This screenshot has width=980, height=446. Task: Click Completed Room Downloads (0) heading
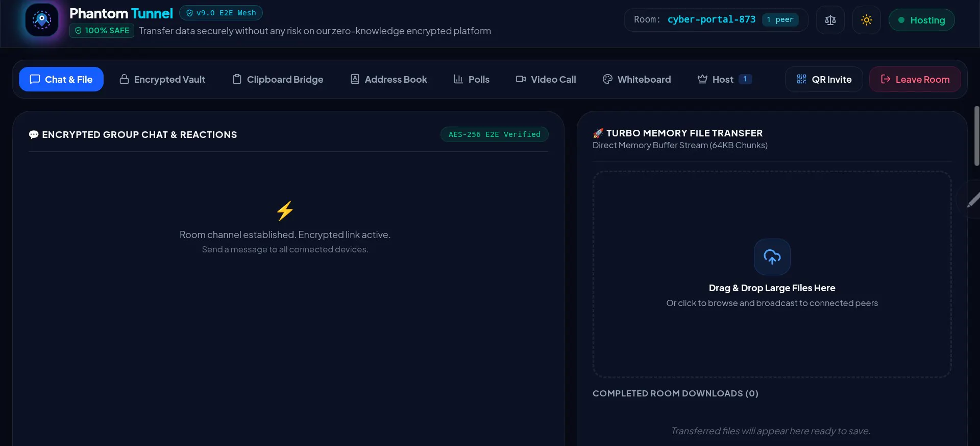tap(675, 393)
